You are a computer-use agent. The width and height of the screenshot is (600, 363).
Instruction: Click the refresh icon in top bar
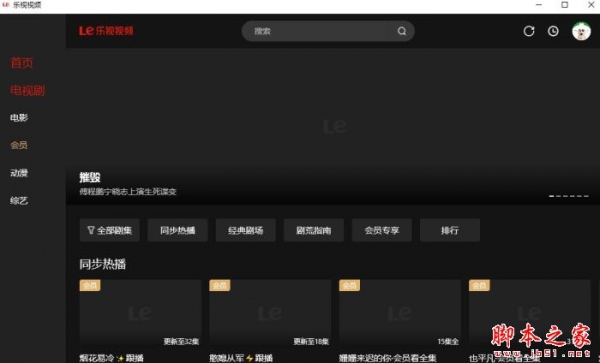pyautogui.click(x=529, y=31)
